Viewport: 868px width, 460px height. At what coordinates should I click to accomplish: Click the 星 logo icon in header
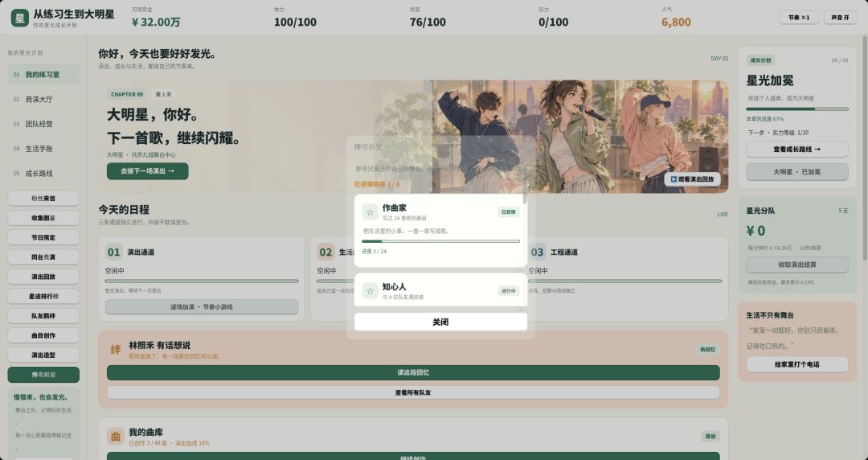20,18
